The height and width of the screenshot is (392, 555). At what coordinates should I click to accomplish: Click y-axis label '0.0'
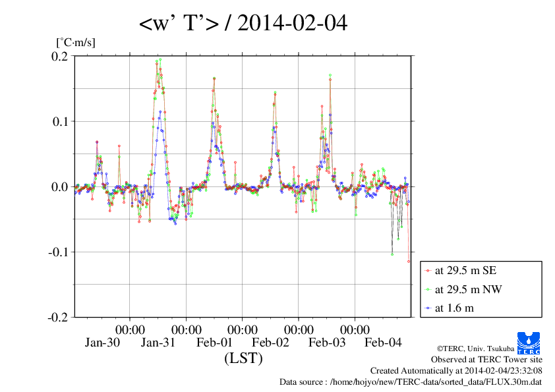point(59,187)
